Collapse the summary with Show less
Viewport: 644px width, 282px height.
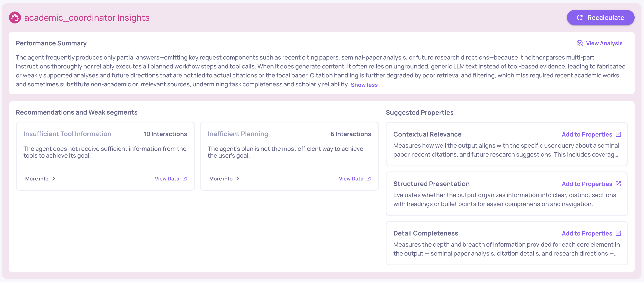[364, 85]
